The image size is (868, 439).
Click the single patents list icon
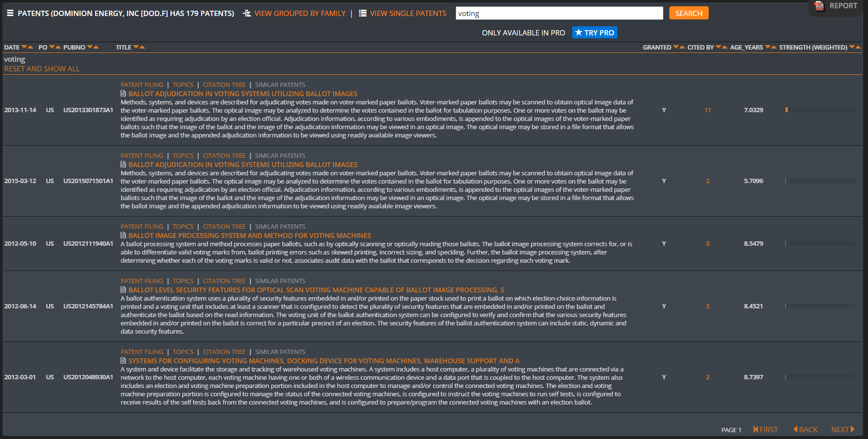[x=362, y=13]
